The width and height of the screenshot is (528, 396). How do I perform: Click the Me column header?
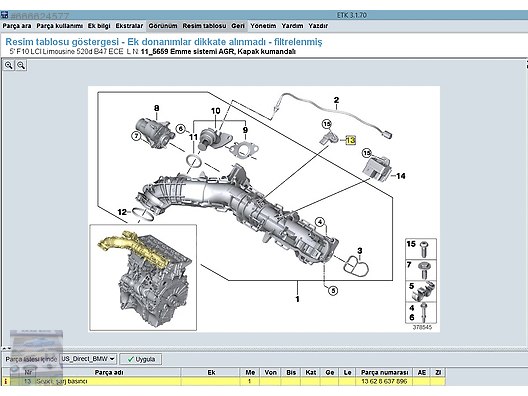click(250, 372)
